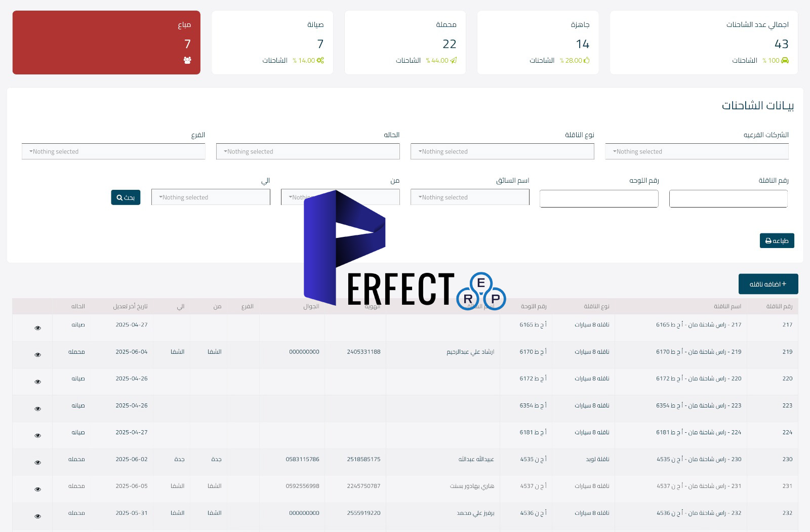This screenshot has width=810, height=532.
Task: Click total trucks count 43
Action: coord(782,44)
